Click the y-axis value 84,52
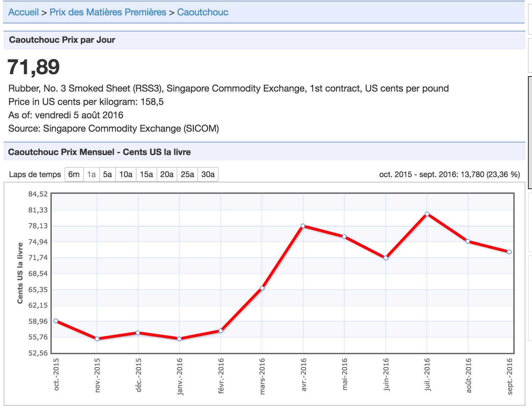This screenshot has width=532, height=412. (x=38, y=194)
